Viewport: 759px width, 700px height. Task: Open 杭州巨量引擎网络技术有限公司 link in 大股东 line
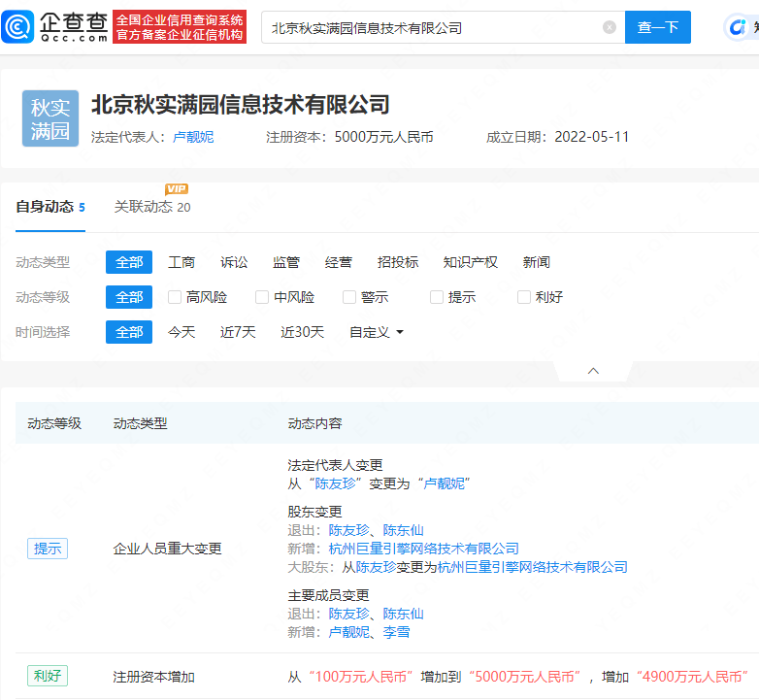(533, 567)
